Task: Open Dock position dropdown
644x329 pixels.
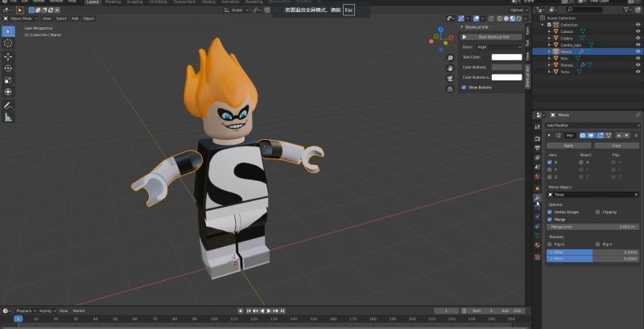Action: coord(498,47)
